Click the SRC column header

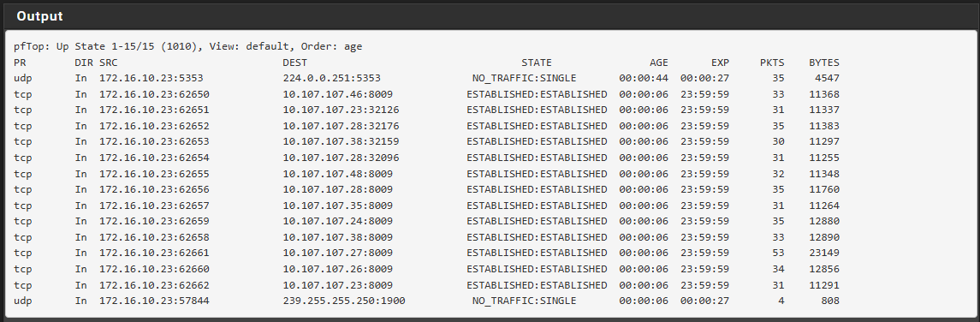click(108, 63)
